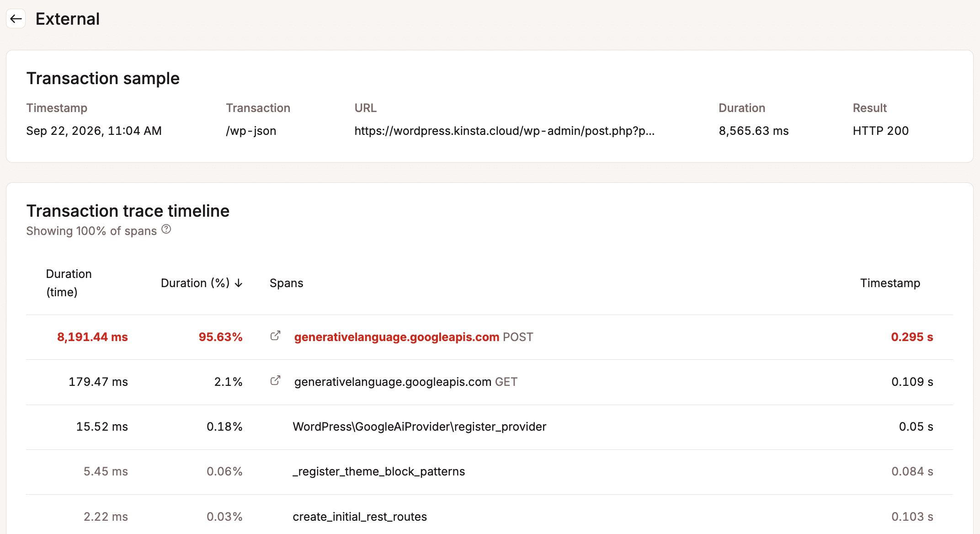The image size is (980, 534).
Task: Click the Sep 22, 2026, 11:04 AM timestamp
Action: point(94,131)
